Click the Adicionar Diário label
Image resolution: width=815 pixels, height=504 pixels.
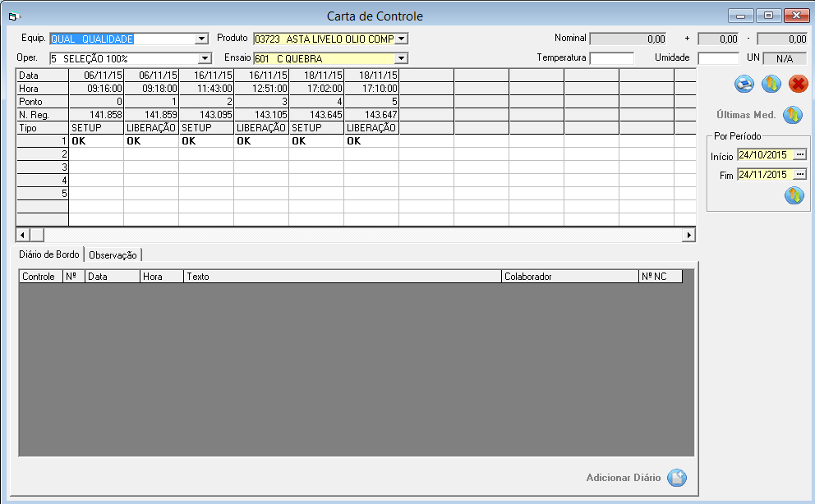[x=624, y=478]
